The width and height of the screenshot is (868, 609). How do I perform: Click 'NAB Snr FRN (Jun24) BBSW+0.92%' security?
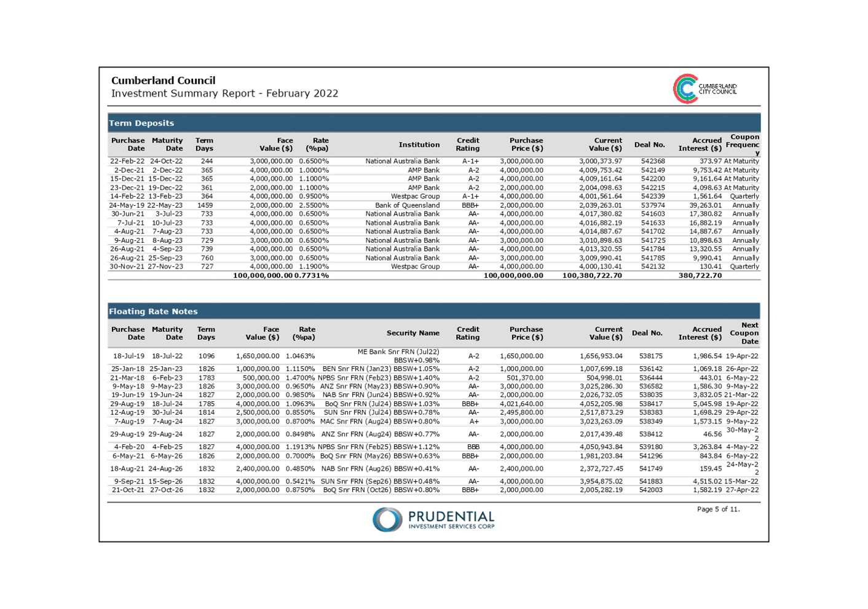click(x=381, y=395)
